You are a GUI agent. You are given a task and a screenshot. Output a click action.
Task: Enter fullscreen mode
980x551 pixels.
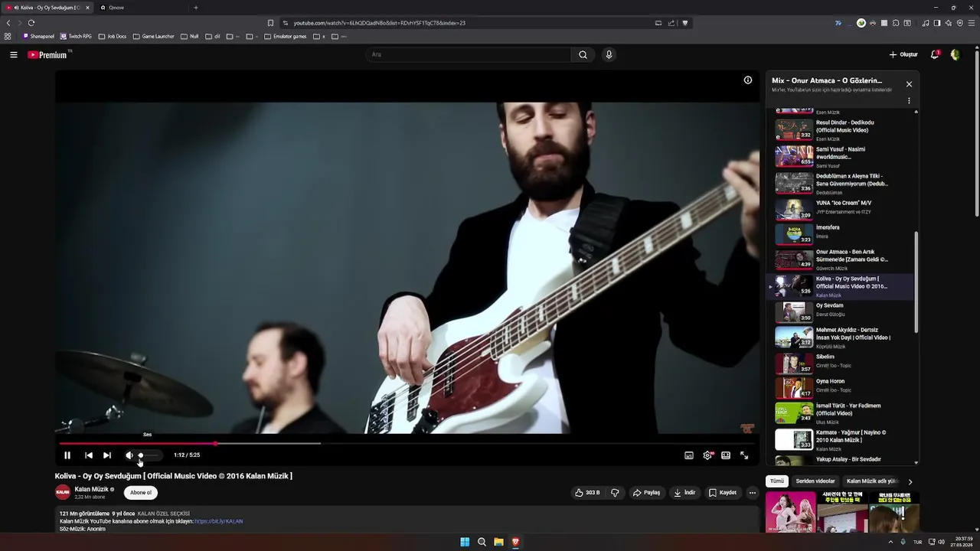(x=744, y=455)
